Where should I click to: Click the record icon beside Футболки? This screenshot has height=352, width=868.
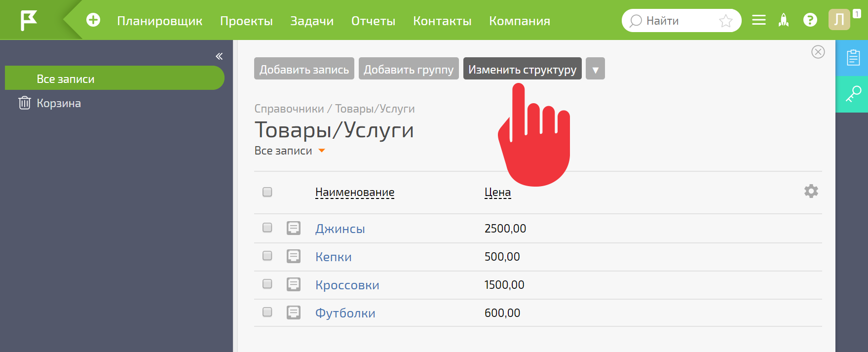click(x=294, y=313)
